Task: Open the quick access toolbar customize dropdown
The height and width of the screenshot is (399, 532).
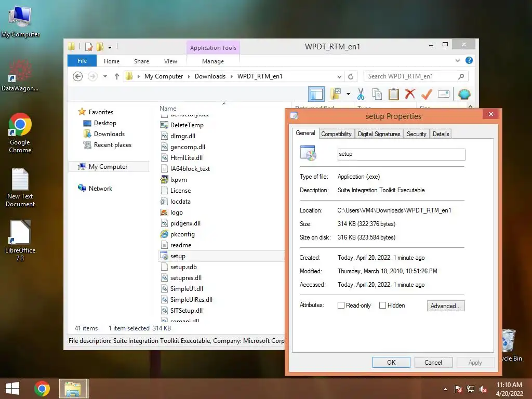Action: (110, 47)
